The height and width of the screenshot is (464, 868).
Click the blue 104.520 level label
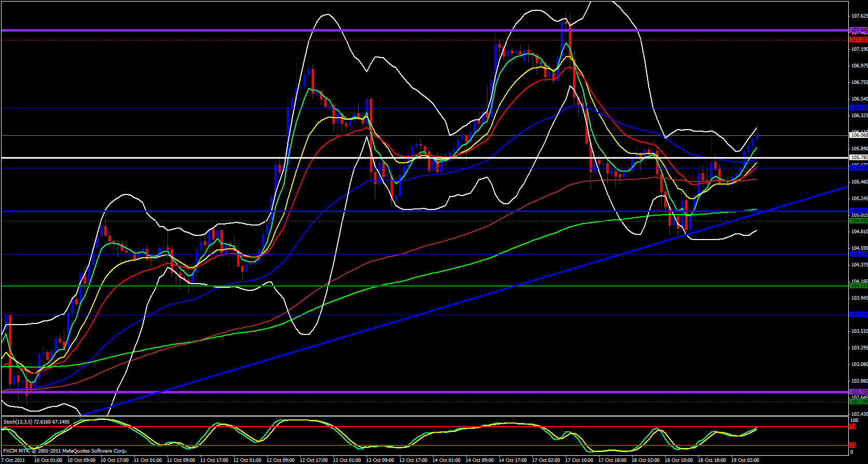pyautogui.click(x=859, y=254)
